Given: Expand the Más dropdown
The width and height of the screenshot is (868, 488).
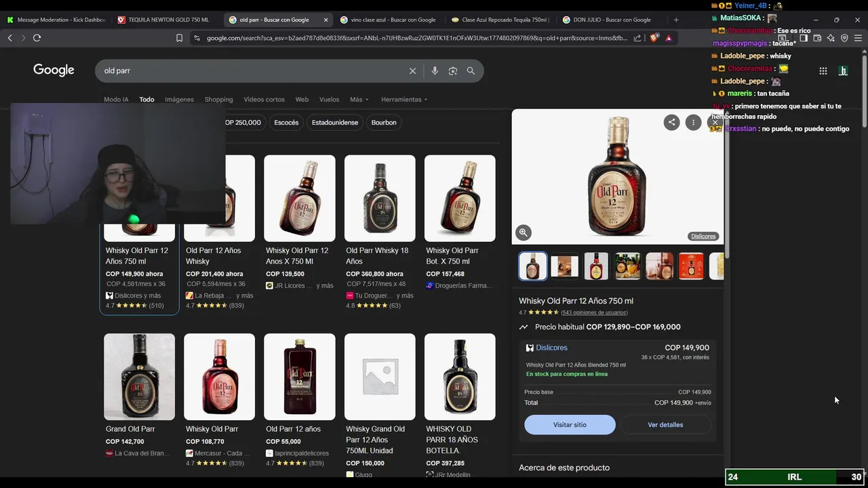Looking at the screenshot, I should (359, 100).
